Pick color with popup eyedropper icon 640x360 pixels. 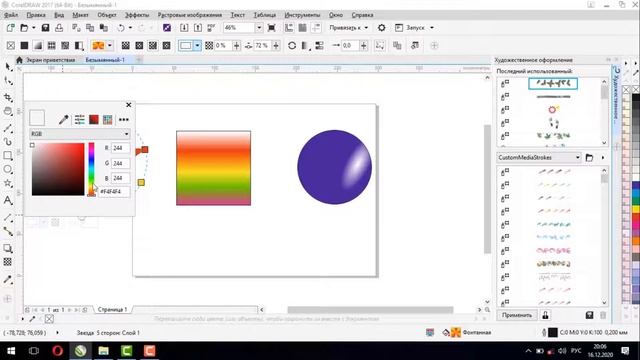pos(64,119)
